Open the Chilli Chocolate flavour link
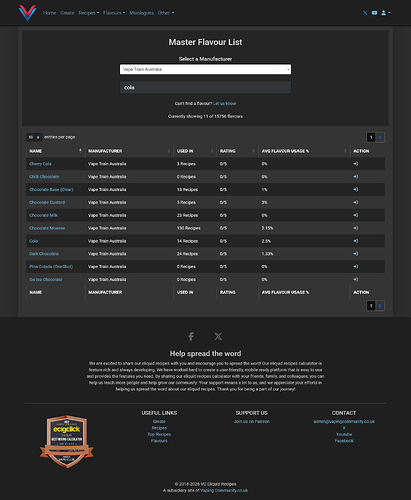The width and height of the screenshot is (411, 500). (44, 177)
